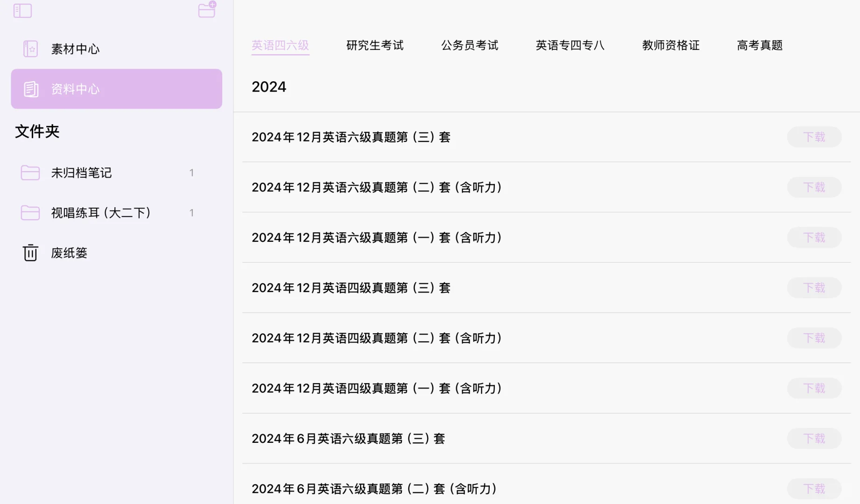The width and height of the screenshot is (860, 504).
Task: Download 2024年12月英语六级真题第（三）套
Action: point(814,137)
